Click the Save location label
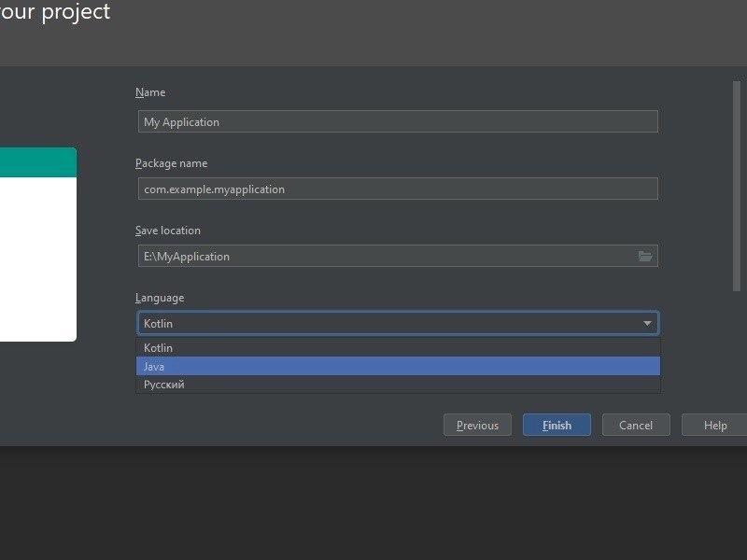Viewport: 747px width, 560px height. (x=168, y=231)
